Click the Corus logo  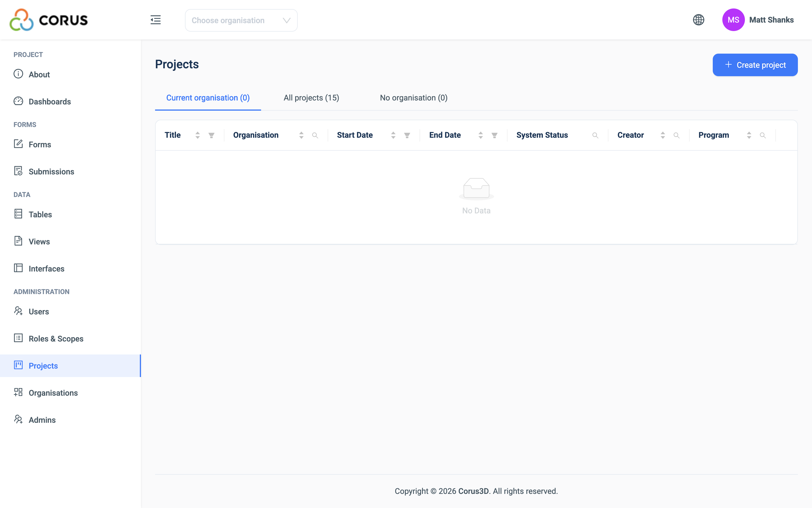click(49, 20)
